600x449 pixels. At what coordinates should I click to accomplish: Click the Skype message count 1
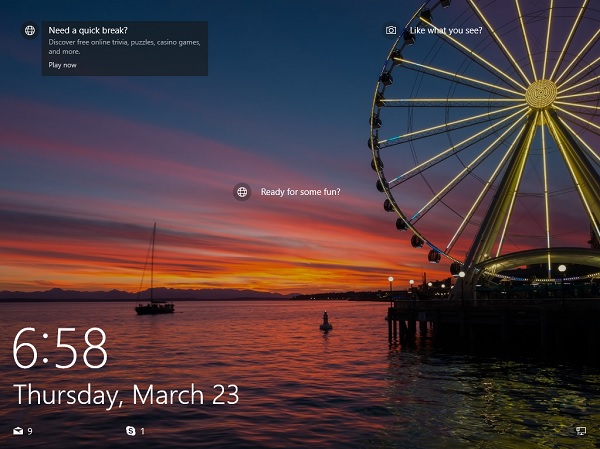point(142,431)
